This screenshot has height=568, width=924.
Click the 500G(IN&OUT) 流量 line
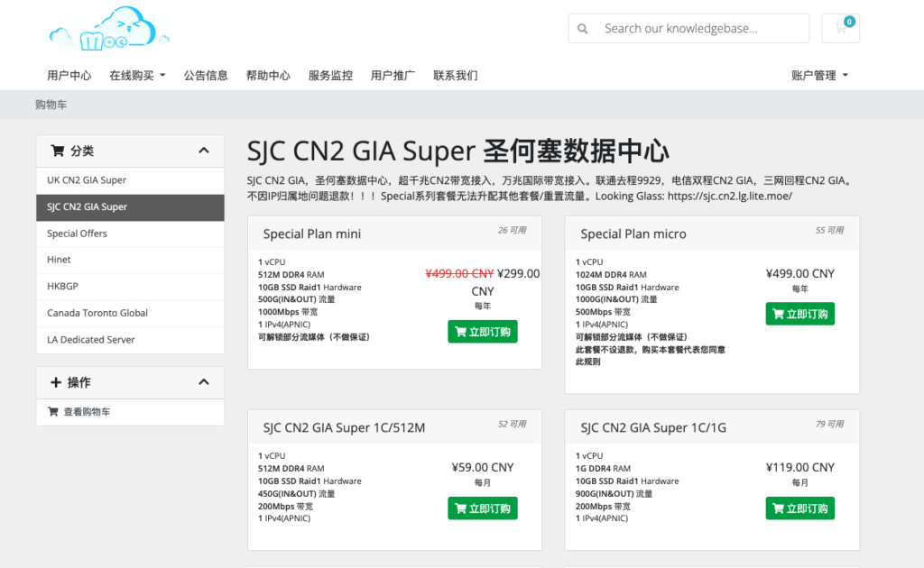coord(296,299)
